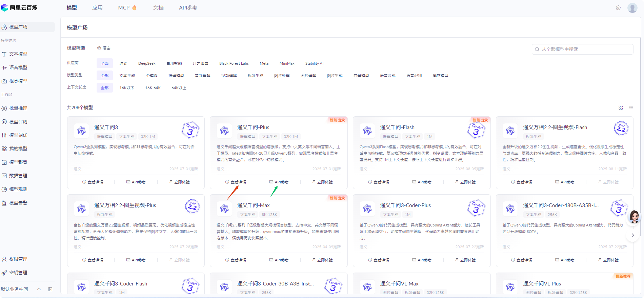This screenshot has width=644, height=298.
Task: Try 通义千问-Flash with 立即体验
Action: [x=465, y=182]
